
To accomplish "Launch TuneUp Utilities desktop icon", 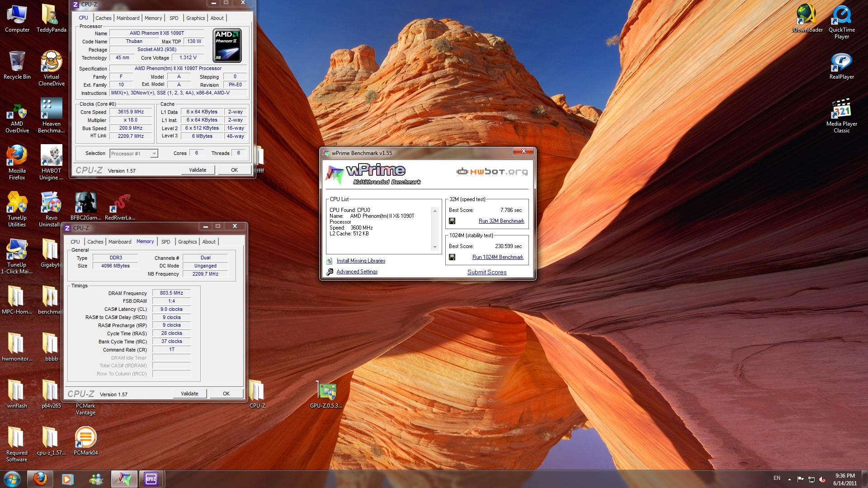I will [17, 210].
